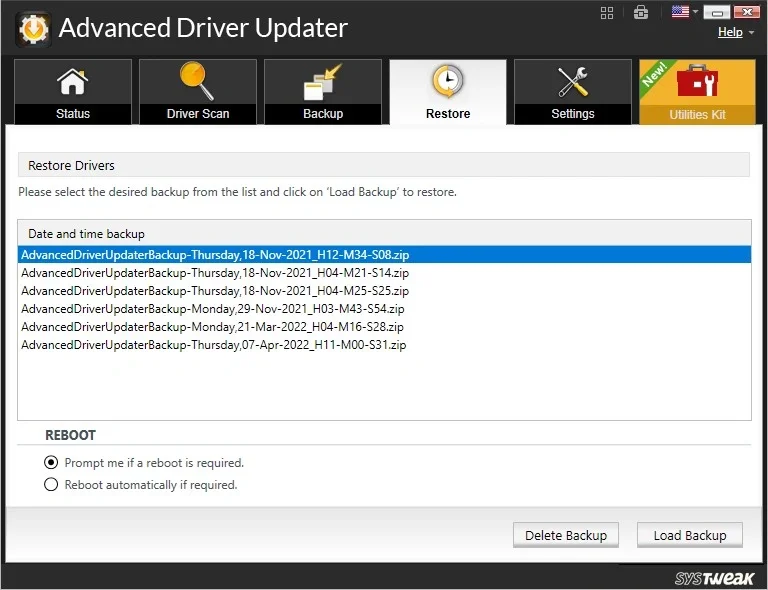The width and height of the screenshot is (768, 590).
Task: Select backup Thursday,07-Apr-2022_H11-M00-S31.zip
Action: 384,345
